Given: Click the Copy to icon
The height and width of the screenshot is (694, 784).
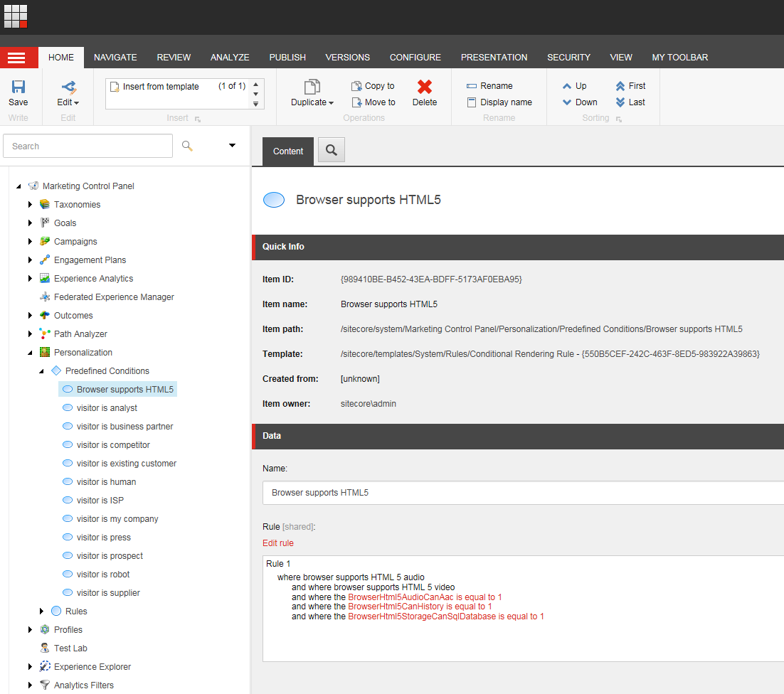Looking at the screenshot, I should coord(357,86).
